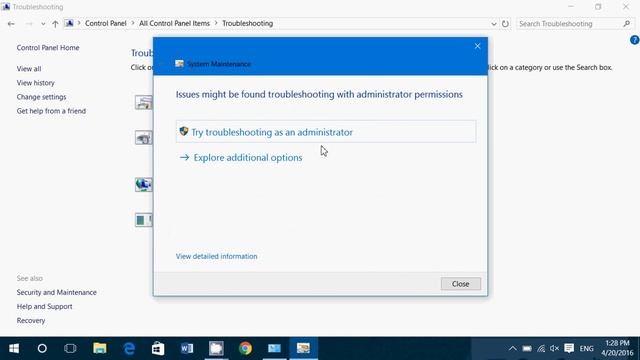The width and height of the screenshot is (640, 360).
Task: Show hidden system tray icons
Action: click(x=513, y=348)
